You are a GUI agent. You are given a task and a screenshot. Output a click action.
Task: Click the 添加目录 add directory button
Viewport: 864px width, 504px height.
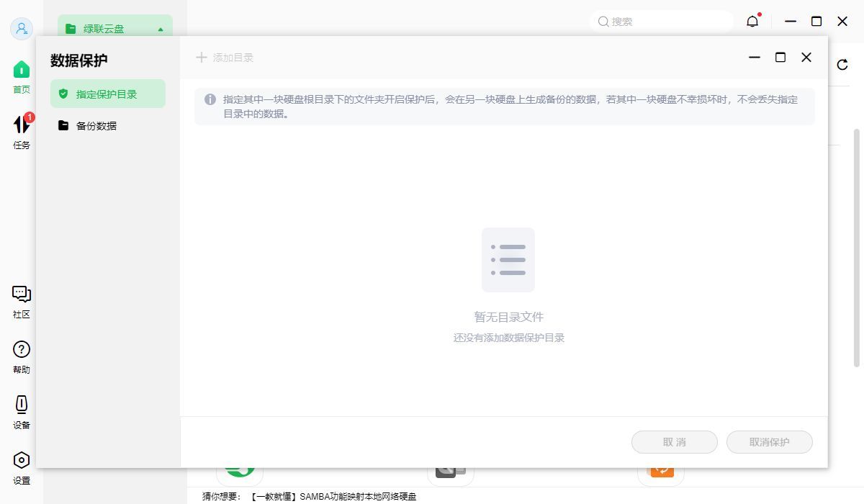(225, 57)
